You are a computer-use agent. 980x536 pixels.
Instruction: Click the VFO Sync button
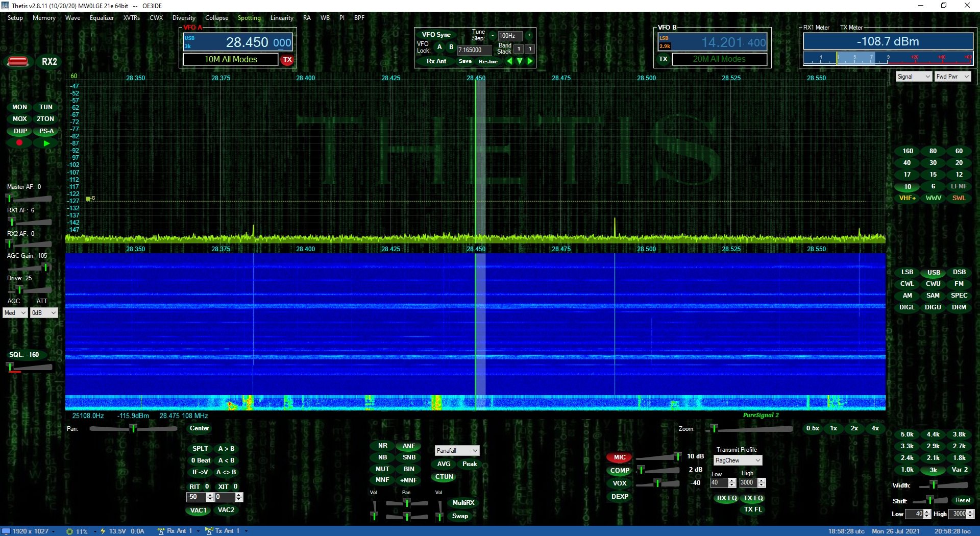click(x=436, y=35)
